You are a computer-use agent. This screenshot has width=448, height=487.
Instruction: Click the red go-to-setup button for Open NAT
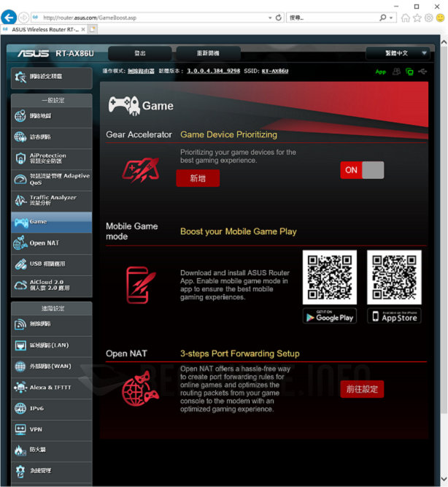pos(362,389)
